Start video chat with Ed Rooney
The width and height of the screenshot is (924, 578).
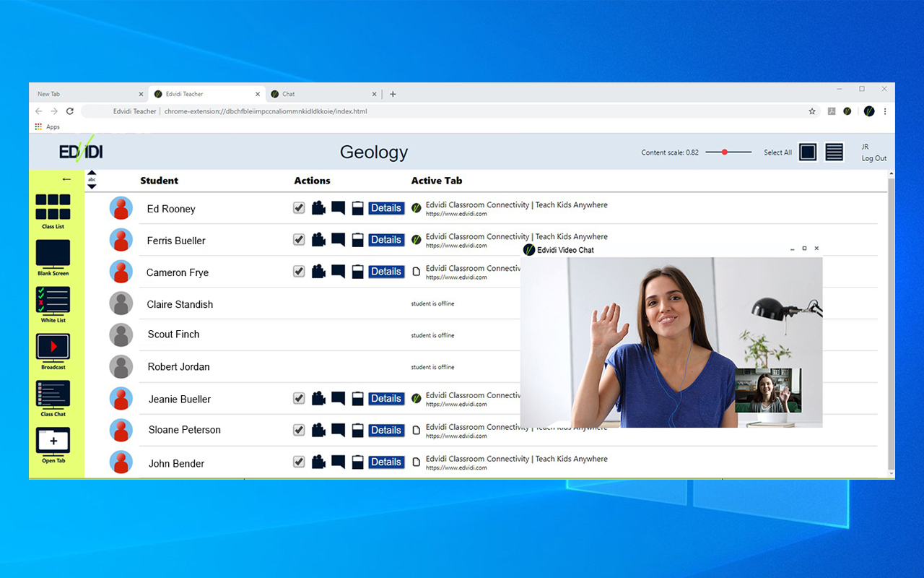pyautogui.click(x=318, y=208)
